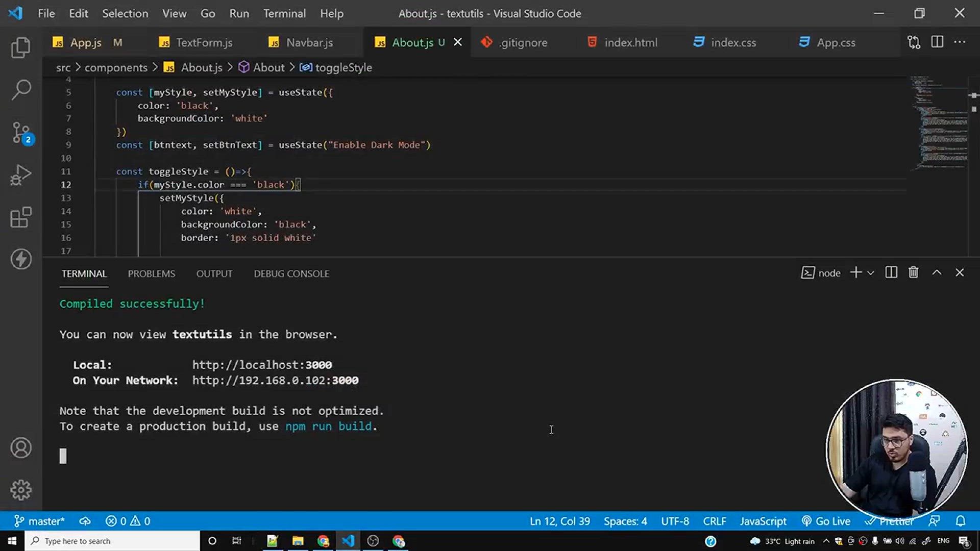The width and height of the screenshot is (980, 551).
Task: Switch to the OUTPUT panel tab
Action: (214, 274)
